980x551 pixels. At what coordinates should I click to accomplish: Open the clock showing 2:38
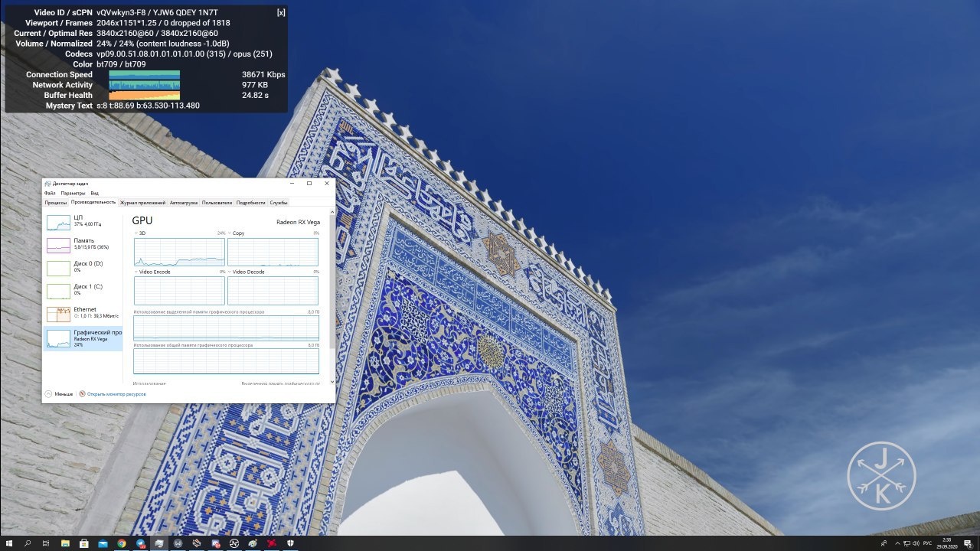click(x=947, y=543)
